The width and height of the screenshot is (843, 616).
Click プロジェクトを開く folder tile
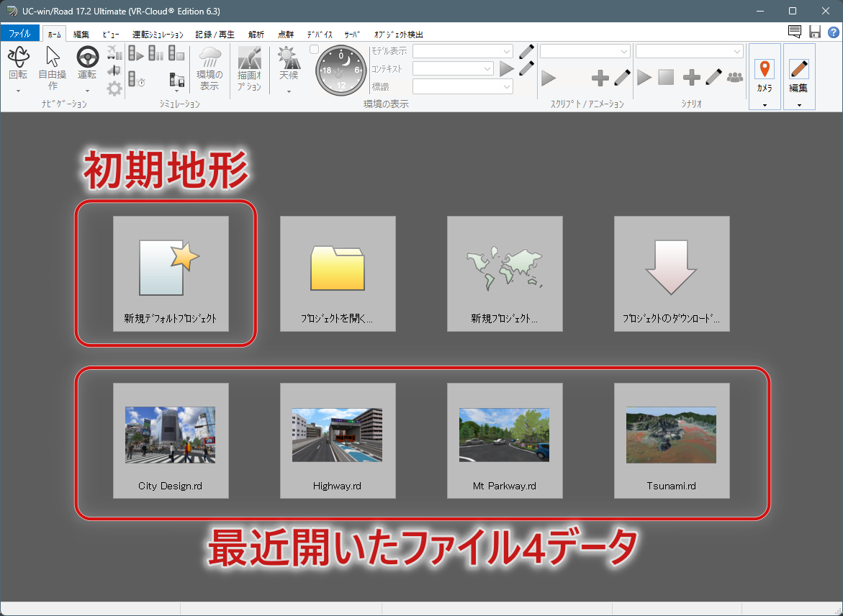click(x=338, y=273)
